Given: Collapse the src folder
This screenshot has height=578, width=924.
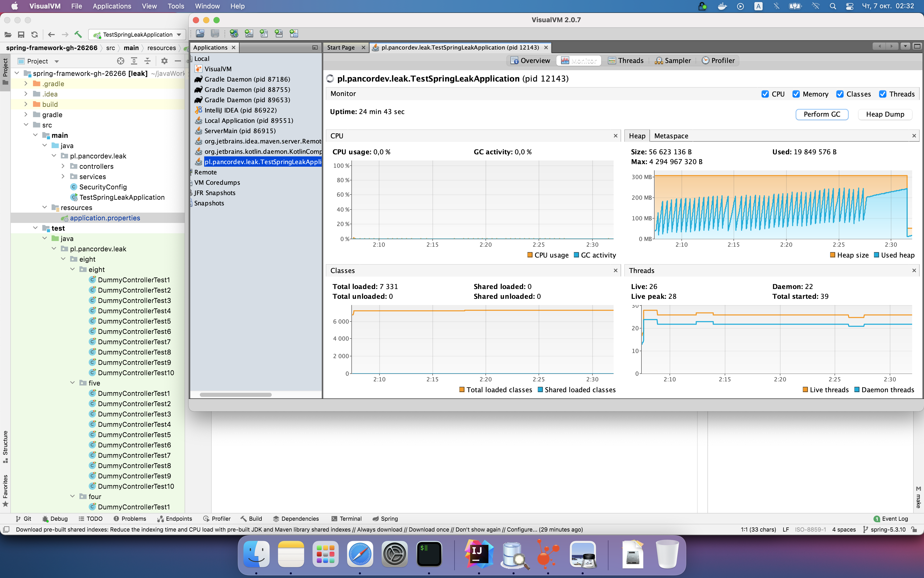Looking at the screenshot, I should (26, 125).
